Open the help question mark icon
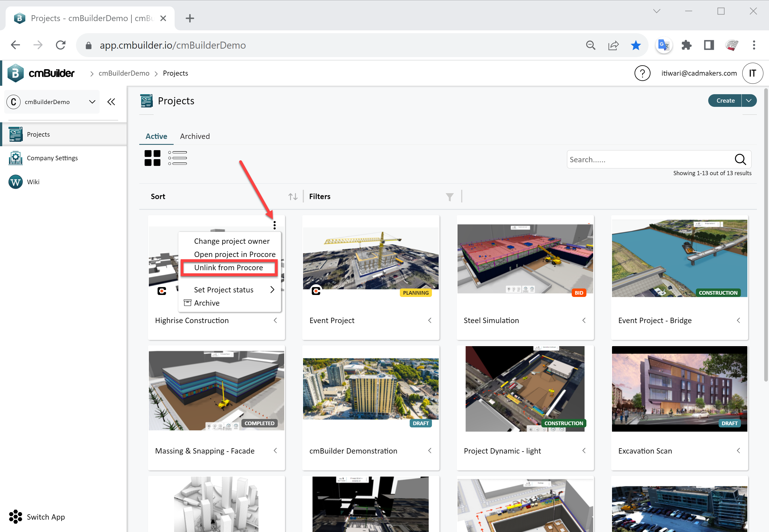Screen dimensions: 769x532 pos(642,73)
